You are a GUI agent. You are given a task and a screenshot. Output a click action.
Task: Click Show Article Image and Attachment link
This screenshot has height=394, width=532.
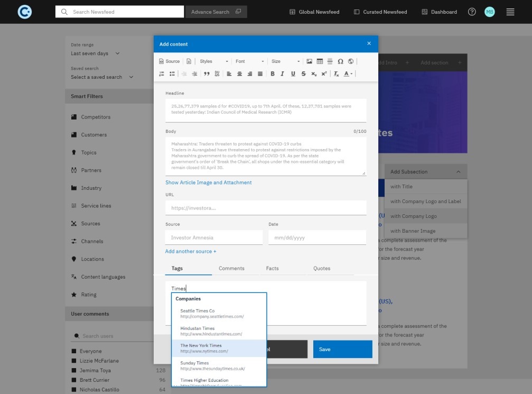pos(208,182)
